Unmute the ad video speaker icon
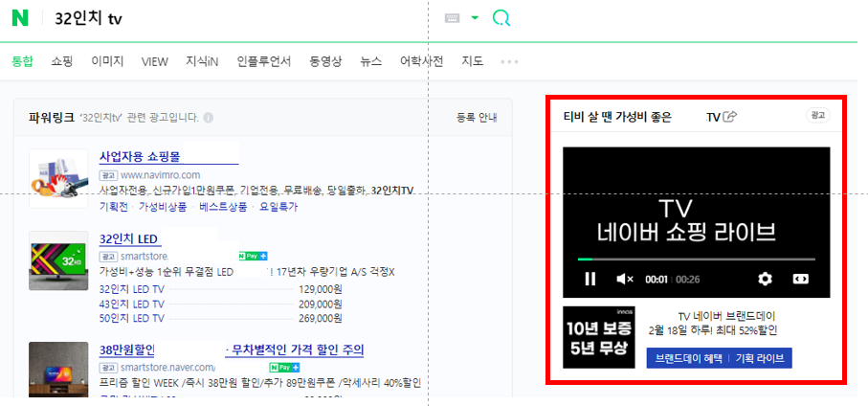868x406 pixels. [x=624, y=280]
